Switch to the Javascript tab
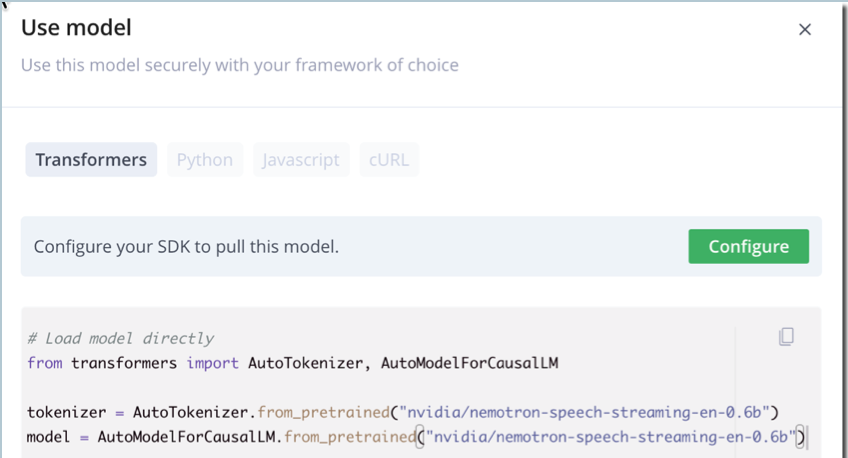848x458 pixels. pos(301,160)
